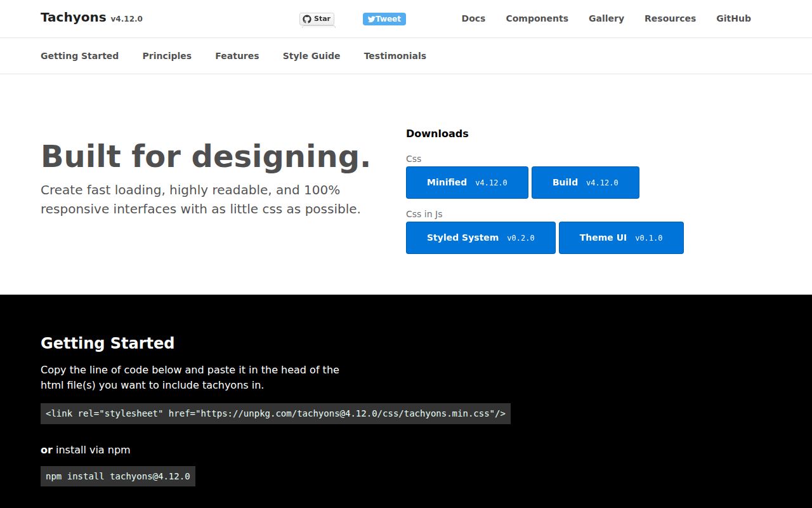Click the Getting Started black section heading
The image size is (812, 508).
(x=107, y=343)
